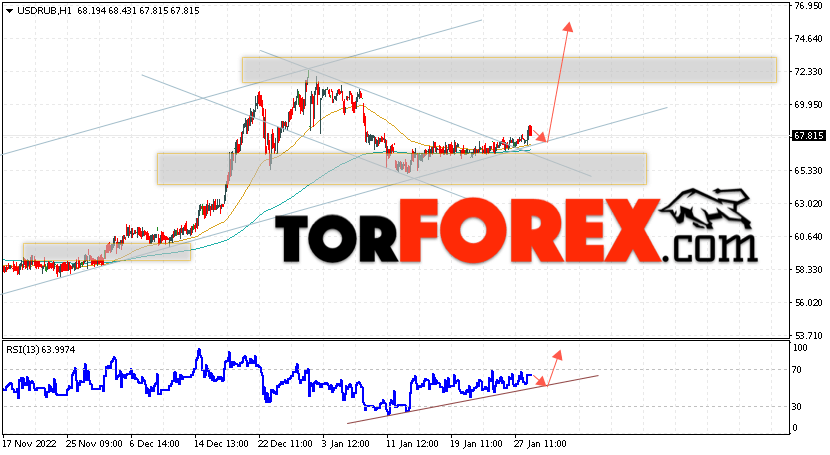The width and height of the screenshot is (830, 455).
Task: Click the 56.020 price axis label
Action: 808,303
